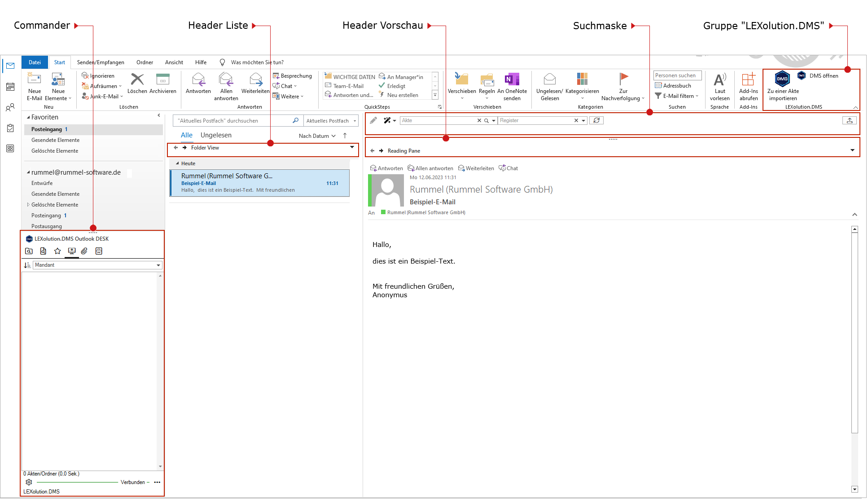Open the filing cabinet icon in Outlook DESK

pyautogui.click(x=99, y=251)
